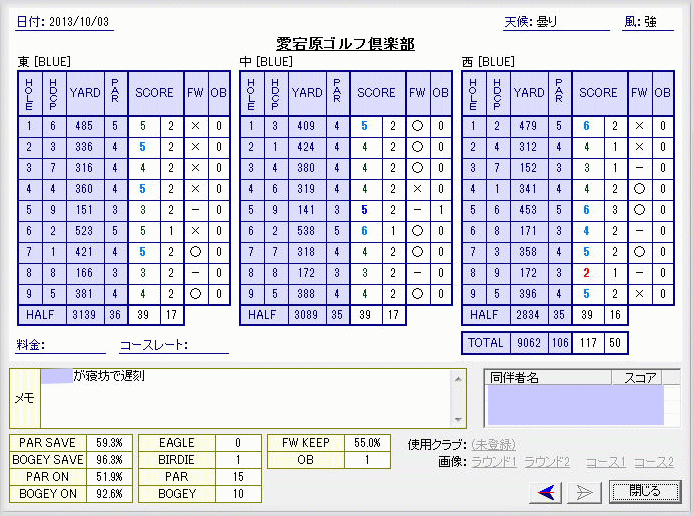Open the コース2 image link
This screenshot has width=694, height=516.
tap(654, 462)
